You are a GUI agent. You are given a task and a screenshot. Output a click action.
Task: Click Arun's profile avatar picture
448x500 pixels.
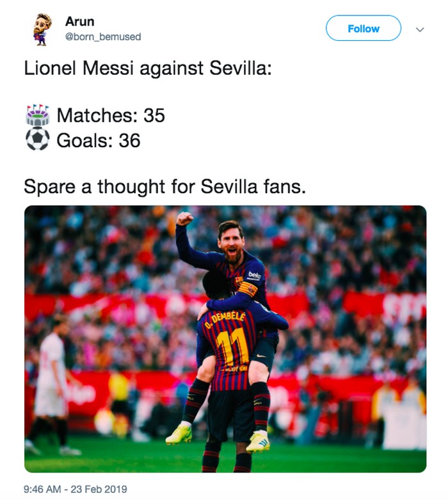[42, 29]
